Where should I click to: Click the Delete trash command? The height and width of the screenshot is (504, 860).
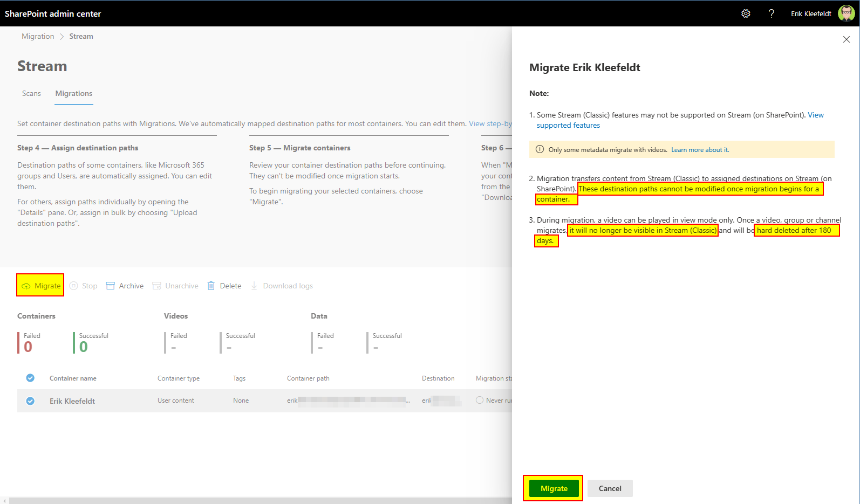click(224, 286)
